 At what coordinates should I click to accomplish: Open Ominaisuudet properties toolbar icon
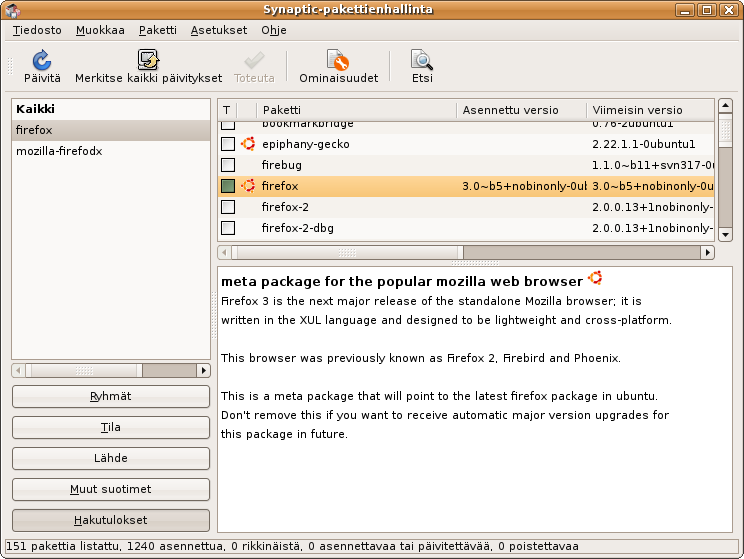click(x=338, y=60)
